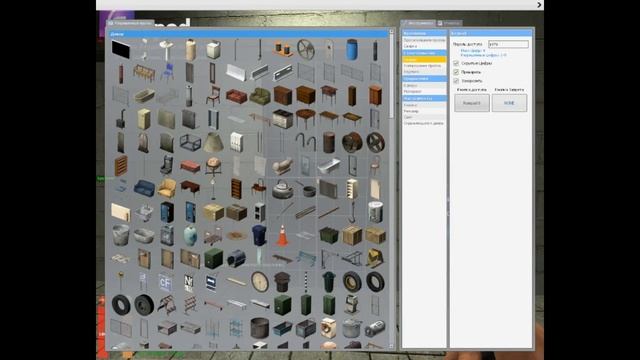Choose the white concrete barrier prop
This screenshot has width=640, height=360.
(x=236, y=73)
